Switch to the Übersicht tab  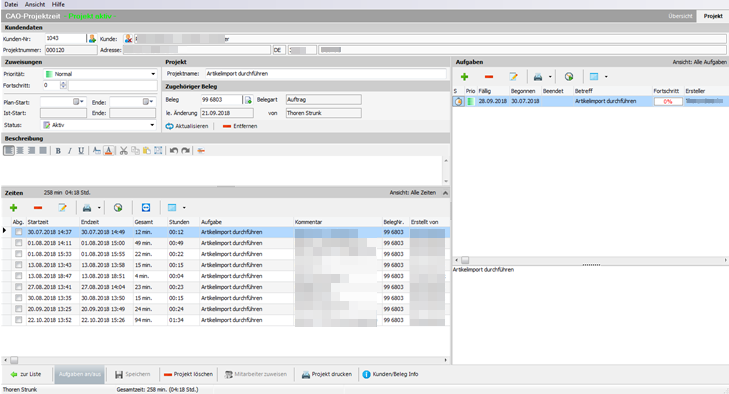[x=680, y=16]
